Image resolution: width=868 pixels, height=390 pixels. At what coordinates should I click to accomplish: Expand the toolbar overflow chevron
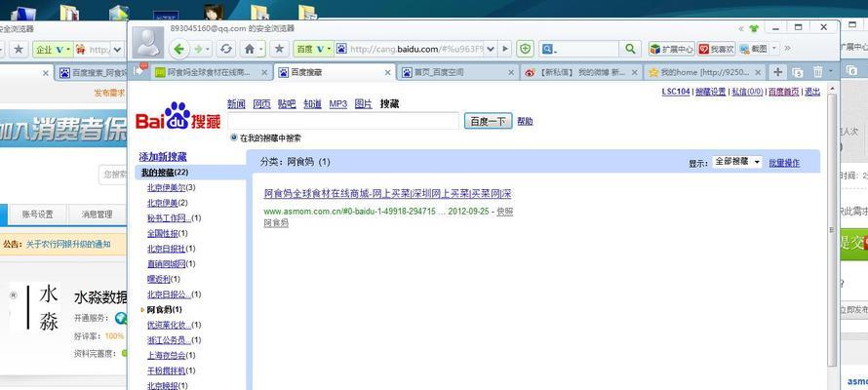pos(787,49)
